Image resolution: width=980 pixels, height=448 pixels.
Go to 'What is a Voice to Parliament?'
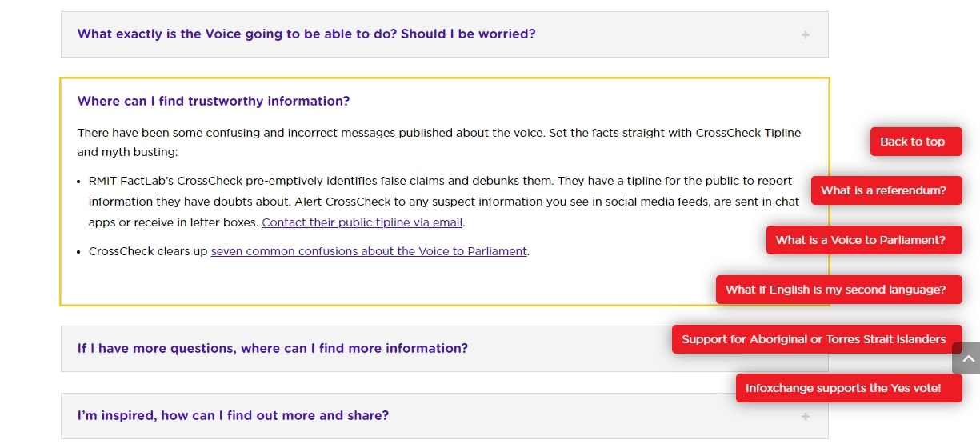pyautogui.click(x=861, y=240)
